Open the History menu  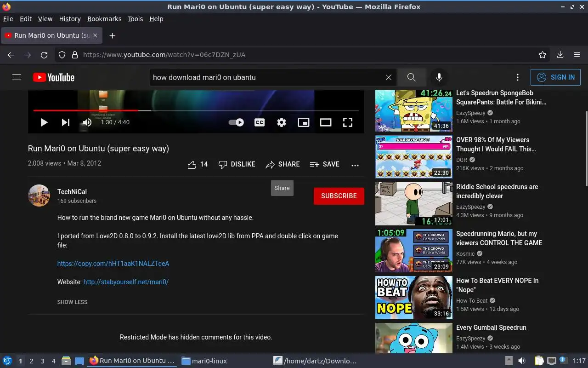(x=70, y=19)
